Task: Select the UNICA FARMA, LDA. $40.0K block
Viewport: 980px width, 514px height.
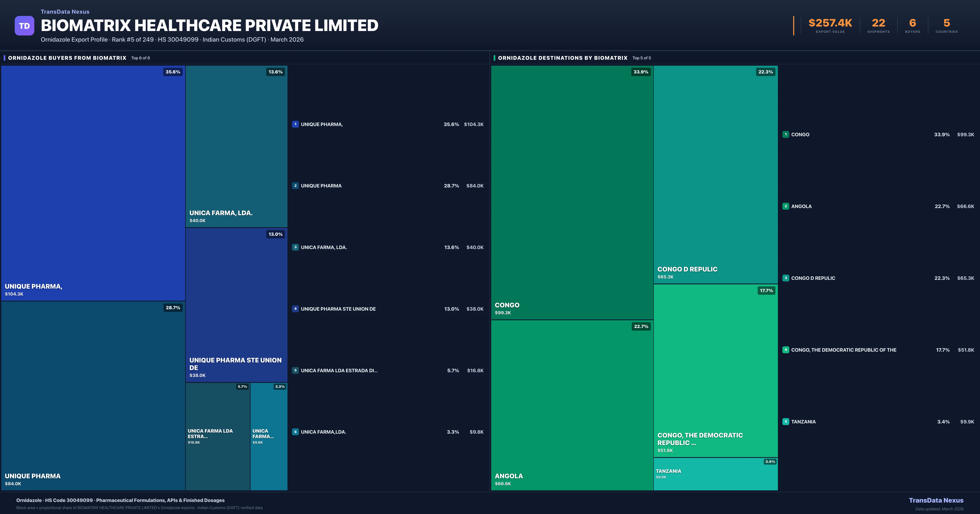Action: pos(236,146)
